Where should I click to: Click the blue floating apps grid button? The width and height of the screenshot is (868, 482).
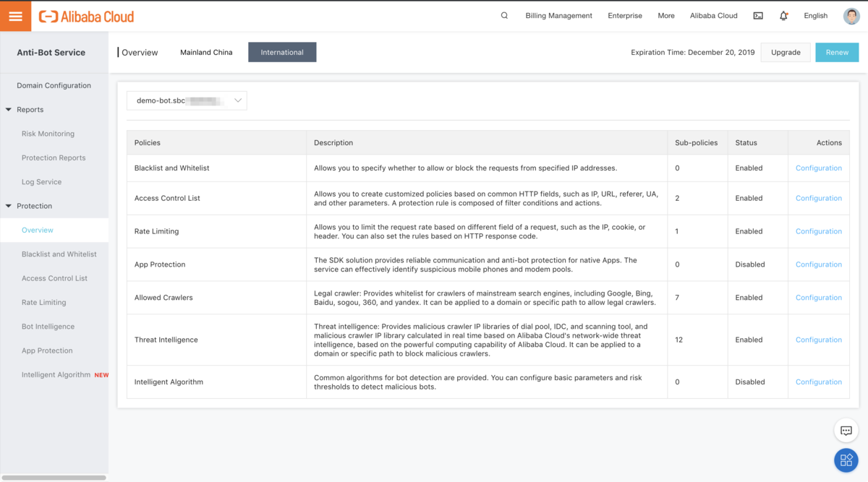tap(846, 460)
